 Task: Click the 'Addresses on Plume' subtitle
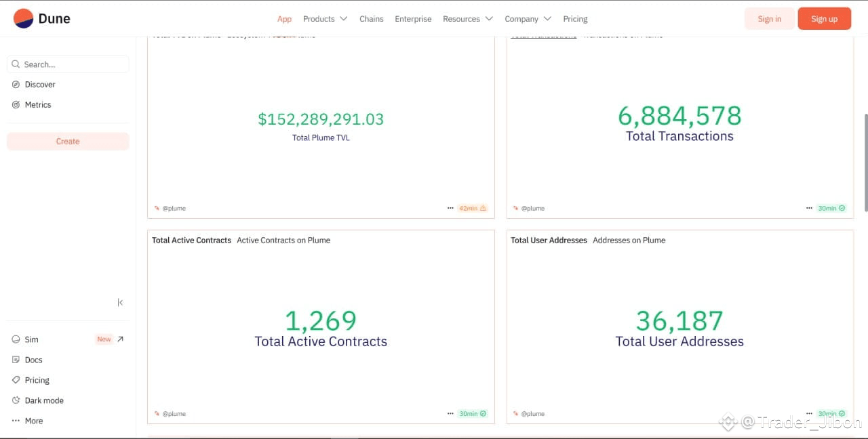point(629,241)
